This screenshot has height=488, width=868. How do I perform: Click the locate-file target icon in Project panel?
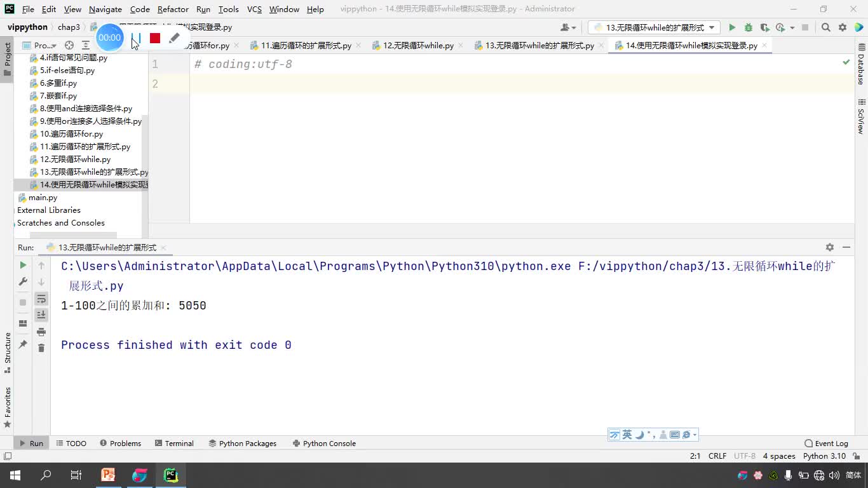coord(69,45)
